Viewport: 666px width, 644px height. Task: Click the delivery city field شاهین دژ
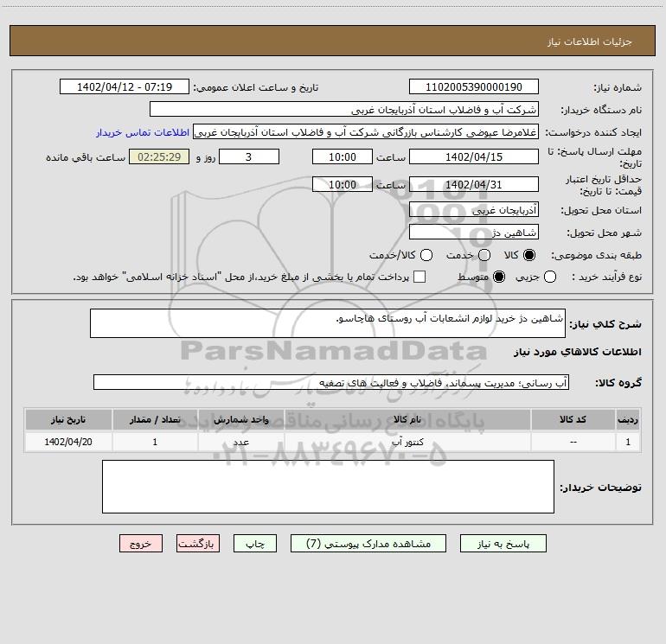click(474, 233)
